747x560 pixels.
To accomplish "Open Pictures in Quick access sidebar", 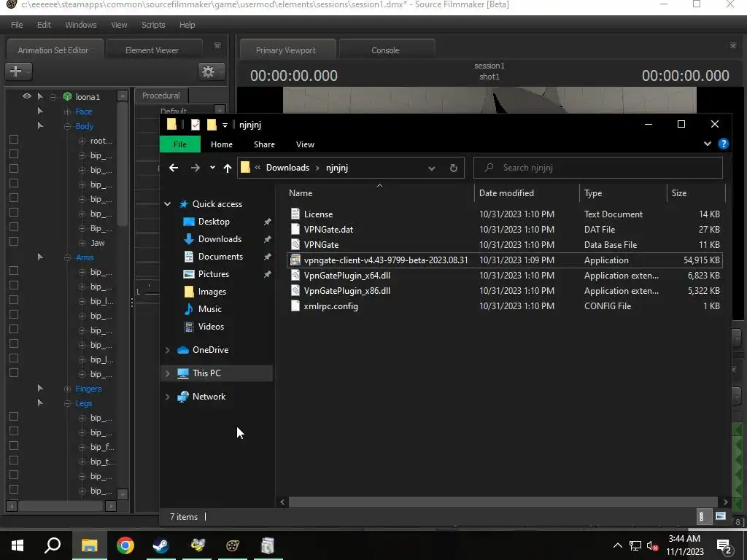I will [x=214, y=274].
